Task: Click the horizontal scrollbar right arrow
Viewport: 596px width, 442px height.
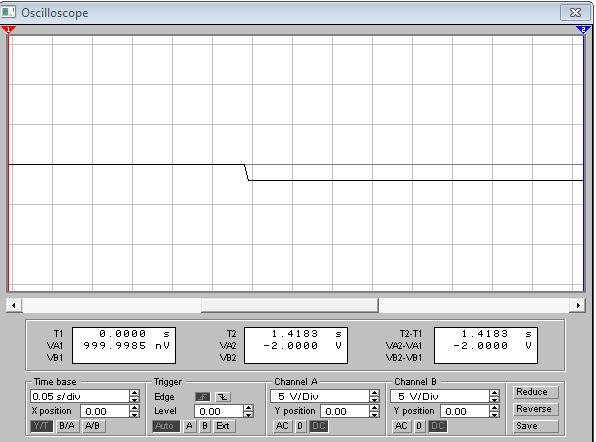Action: coord(578,305)
